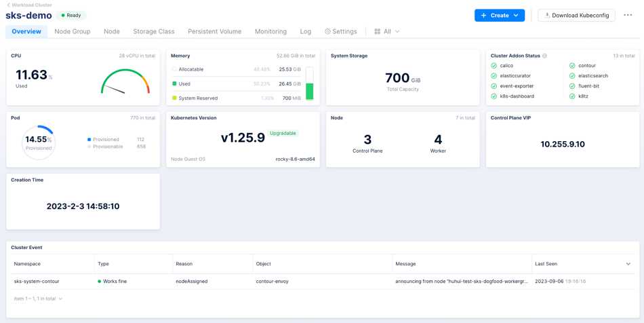Click the 700 GiB total capacity value
Image resolution: width=644 pixels, height=323 pixels.
click(403, 77)
